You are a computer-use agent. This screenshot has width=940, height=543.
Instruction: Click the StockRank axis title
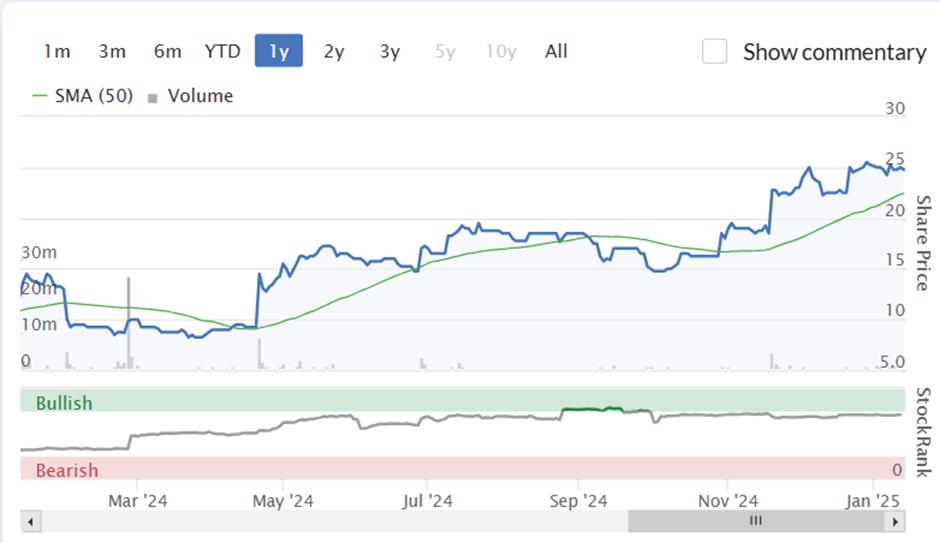pos(923,432)
